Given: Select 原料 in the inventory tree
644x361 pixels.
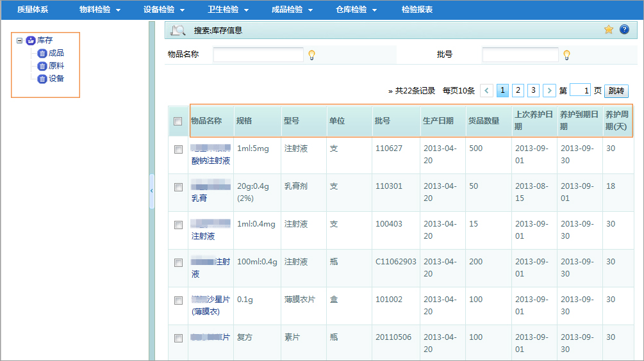Looking at the screenshot, I should pyautogui.click(x=56, y=66).
